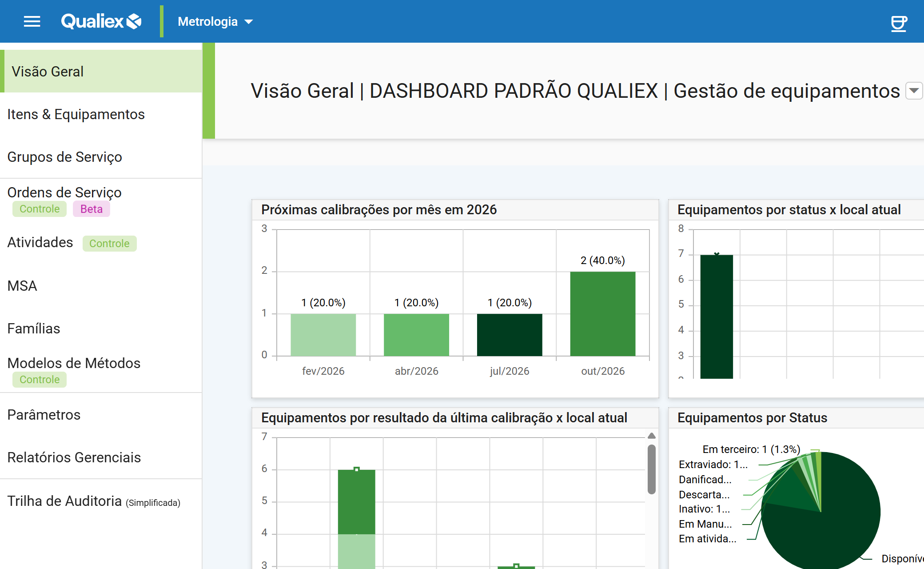Click the lower chart's vertical scrollbar thumb
Viewport: 924px width, 569px height.
[x=652, y=469]
